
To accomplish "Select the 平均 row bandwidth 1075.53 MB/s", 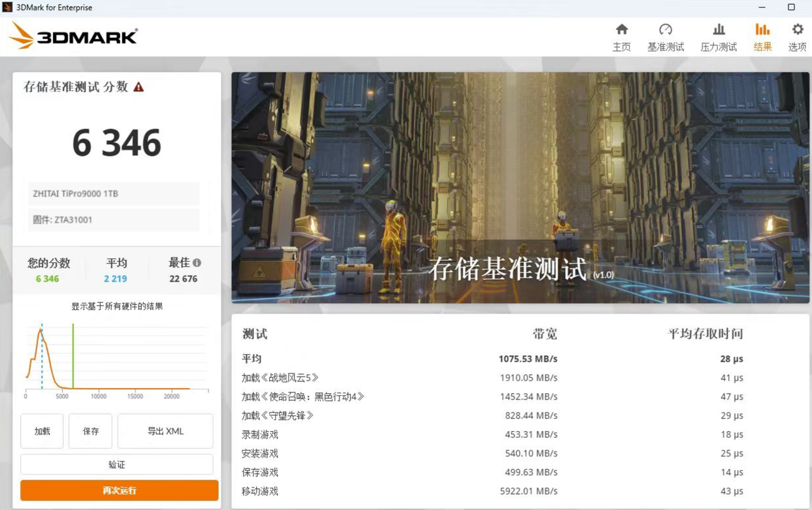I will point(528,359).
